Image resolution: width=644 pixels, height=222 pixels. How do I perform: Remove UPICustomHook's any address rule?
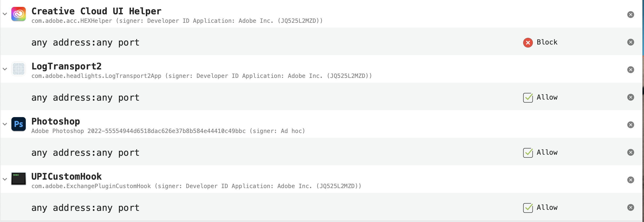(631, 207)
